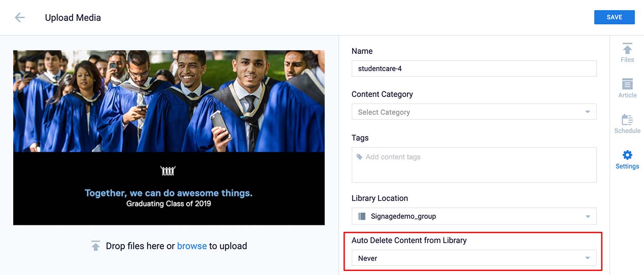Follow the browse link to upload

(x=192, y=246)
